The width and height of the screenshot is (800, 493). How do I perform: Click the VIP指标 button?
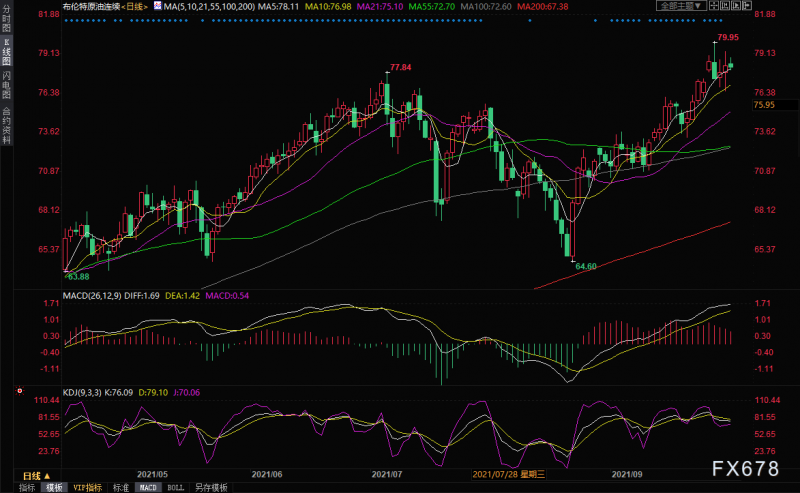87,487
